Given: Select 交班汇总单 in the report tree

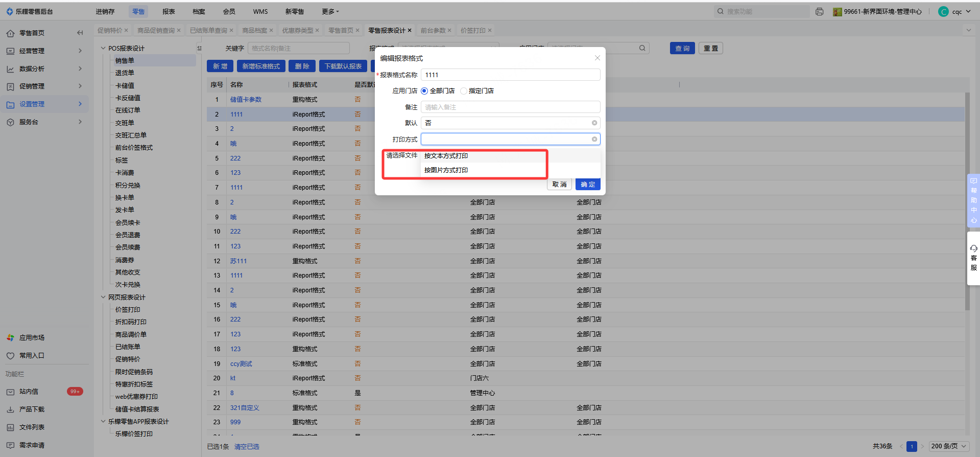Looking at the screenshot, I should [131, 135].
